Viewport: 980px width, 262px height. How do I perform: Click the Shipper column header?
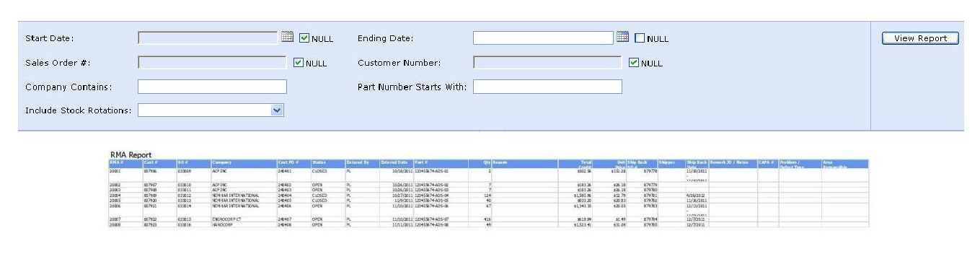click(x=671, y=164)
